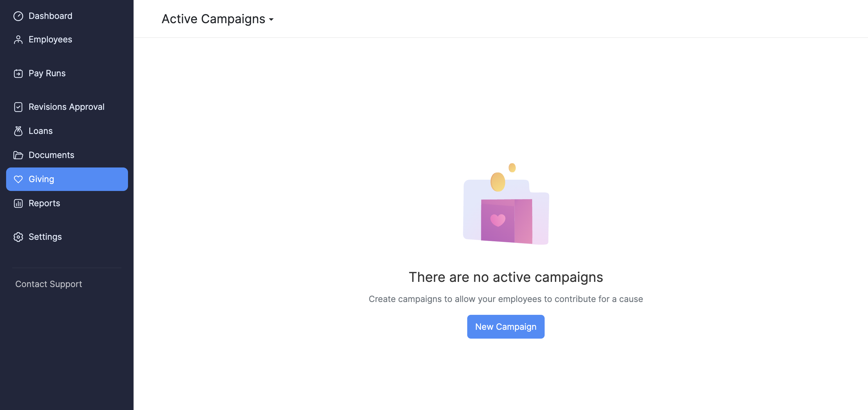This screenshot has width=868, height=410.
Task: Open the Employees menu item
Action: 50,39
